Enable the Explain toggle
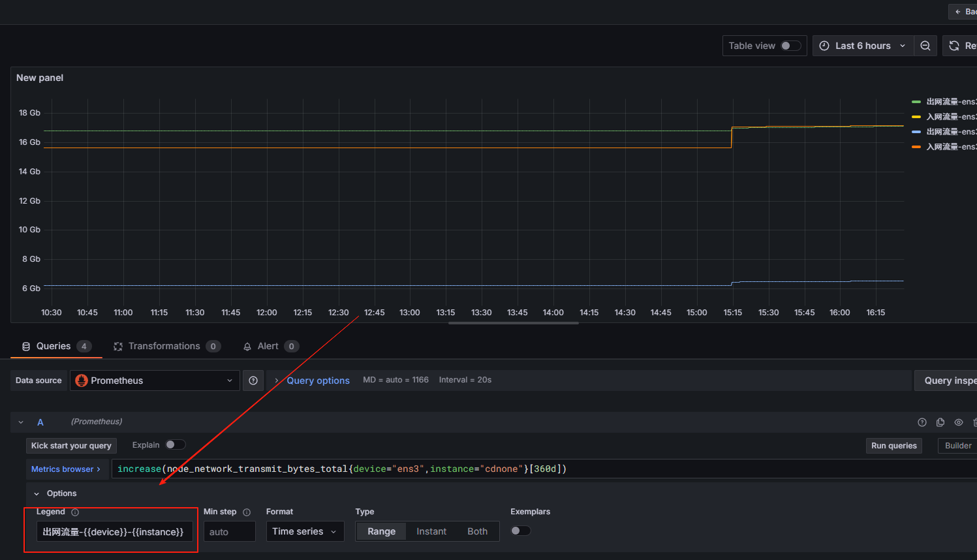 174,444
